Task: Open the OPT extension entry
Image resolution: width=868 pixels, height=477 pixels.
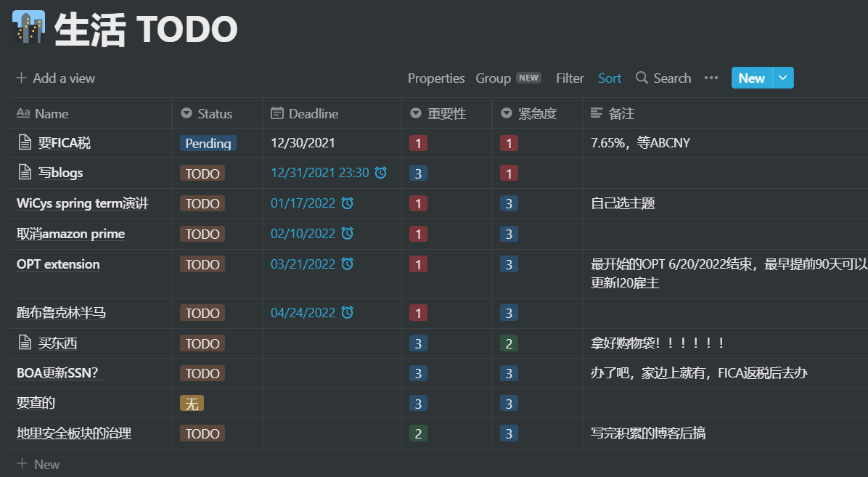Action: [x=58, y=264]
